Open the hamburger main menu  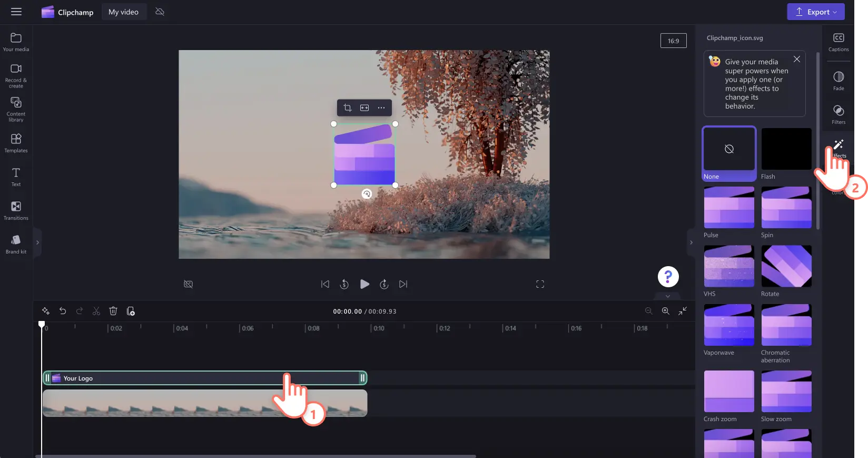tap(16, 12)
